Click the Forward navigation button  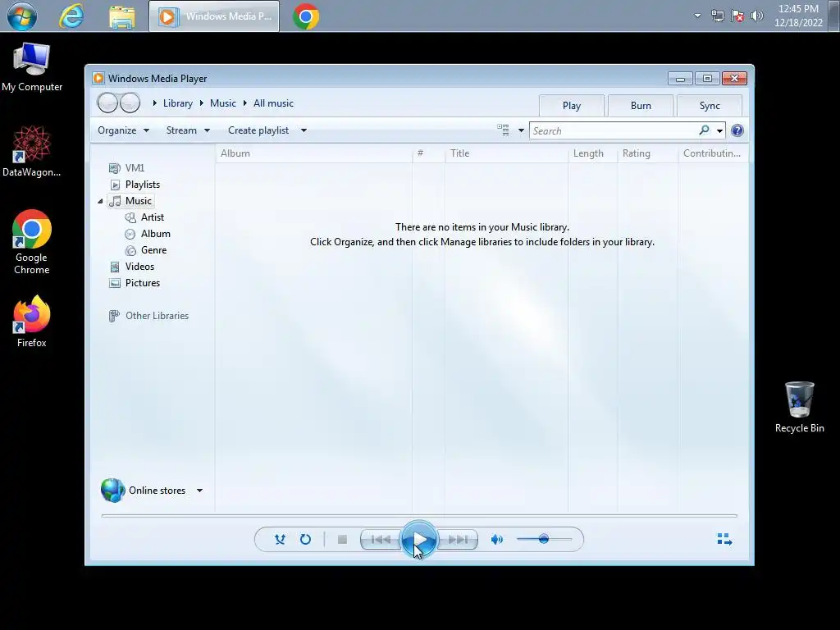(x=130, y=103)
